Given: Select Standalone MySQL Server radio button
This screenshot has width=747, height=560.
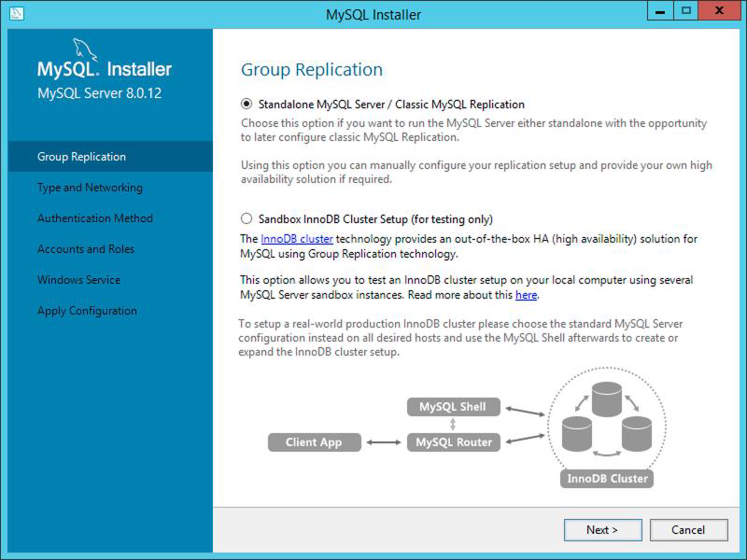Looking at the screenshot, I should click(247, 104).
